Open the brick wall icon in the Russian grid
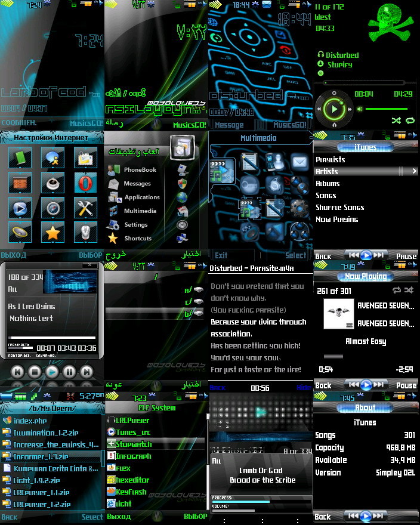This screenshot has width=420, height=525. [x=20, y=183]
